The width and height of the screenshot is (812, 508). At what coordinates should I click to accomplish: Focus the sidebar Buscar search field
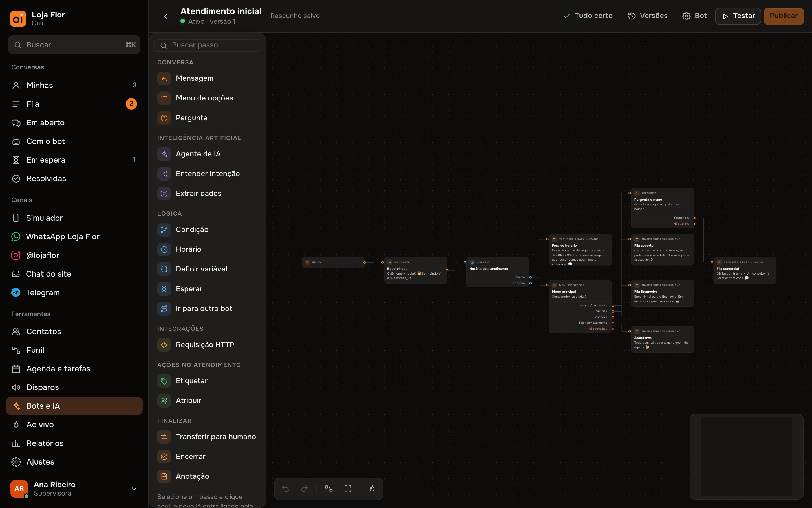pyautogui.click(x=74, y=45)
